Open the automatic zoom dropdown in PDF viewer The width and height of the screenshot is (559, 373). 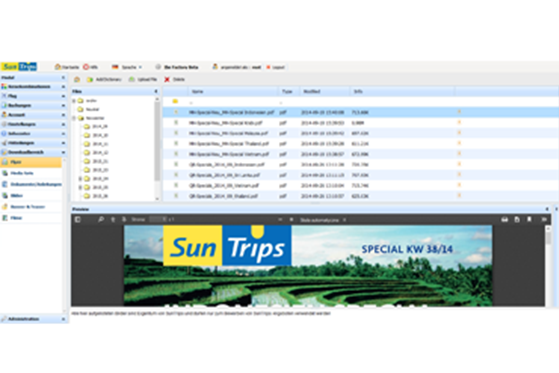[323, 220]
